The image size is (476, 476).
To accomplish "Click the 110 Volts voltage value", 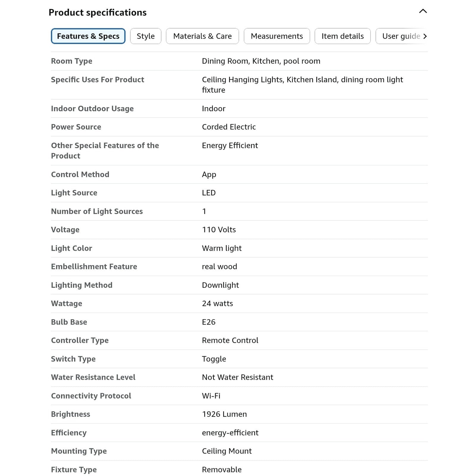I will 219,230.
